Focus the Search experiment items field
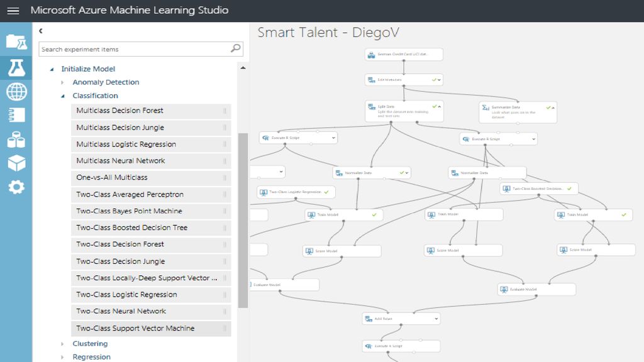Screen dimensions: 644x362 coord(141,49)
